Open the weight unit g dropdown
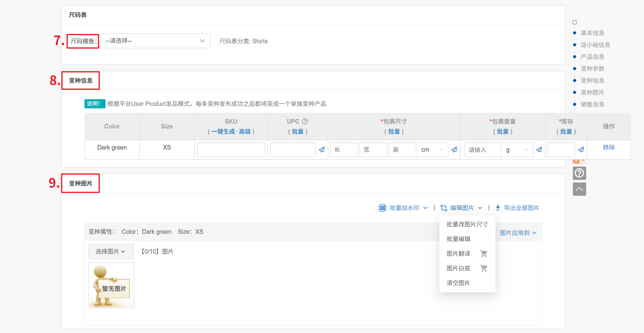The image size is (644, 333). pos(517,150)
